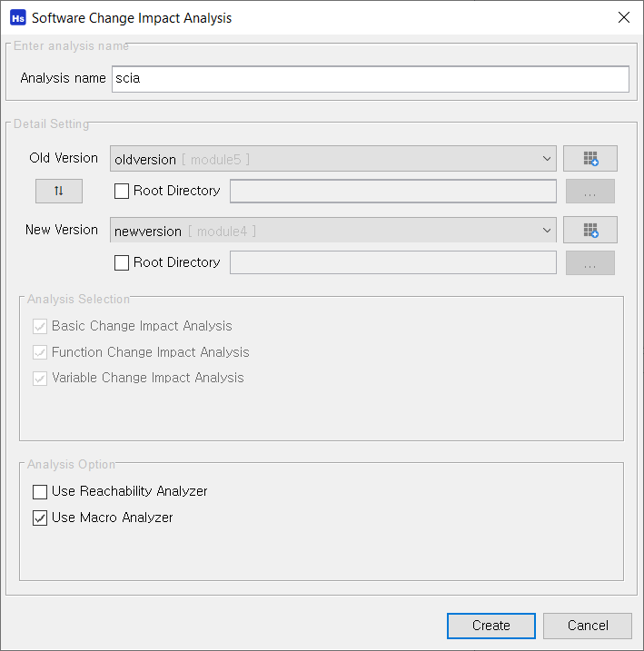Browse for Old Version root directory

[590, 192]
